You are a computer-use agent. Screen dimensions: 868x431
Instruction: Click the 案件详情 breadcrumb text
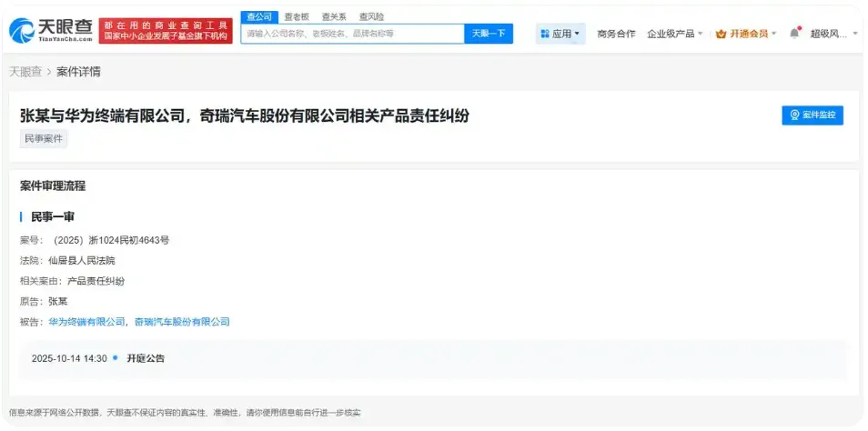click(x=78, y=72)
